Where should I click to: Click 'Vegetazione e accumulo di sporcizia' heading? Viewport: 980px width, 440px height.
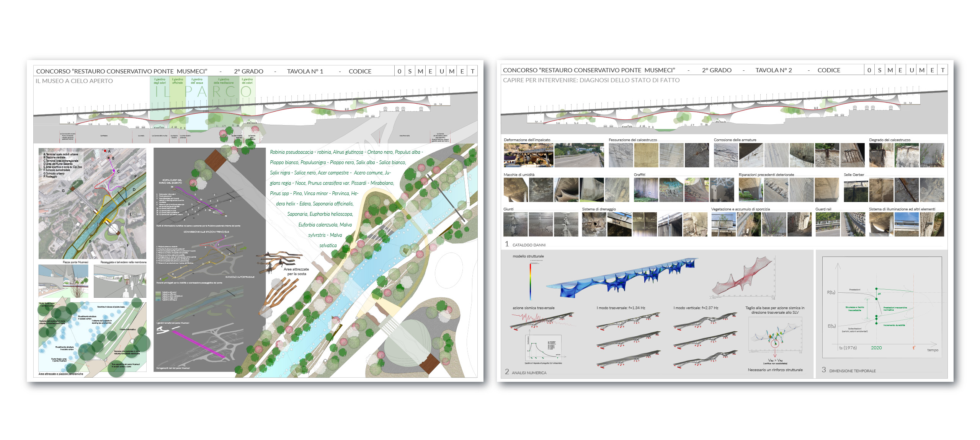pyautogui.click(x=740, y=209)
